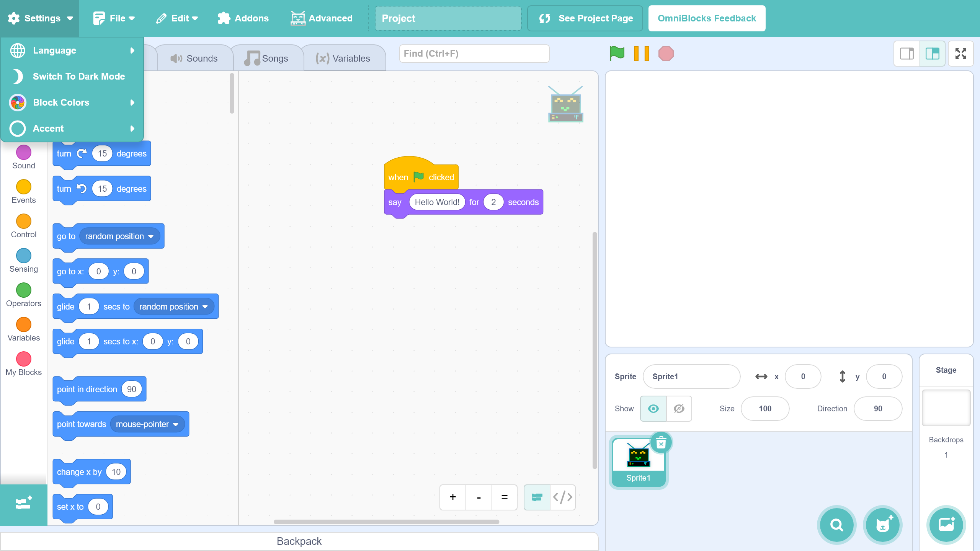Select the purple Sound category circle
The image size is (980, 551).
coord(24,152)
